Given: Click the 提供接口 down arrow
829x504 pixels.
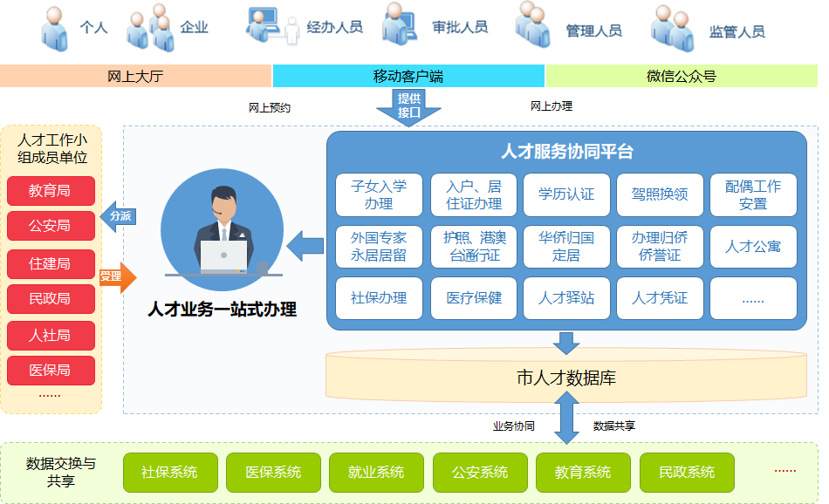Looking at the screenshot, I should pyautogui.click(x=408, y=108).
